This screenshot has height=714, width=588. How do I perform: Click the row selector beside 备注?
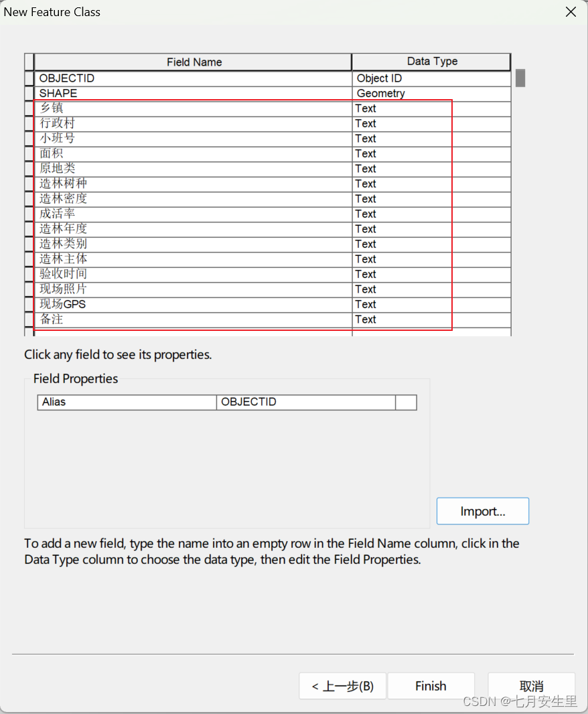click(x=29, y=319)
